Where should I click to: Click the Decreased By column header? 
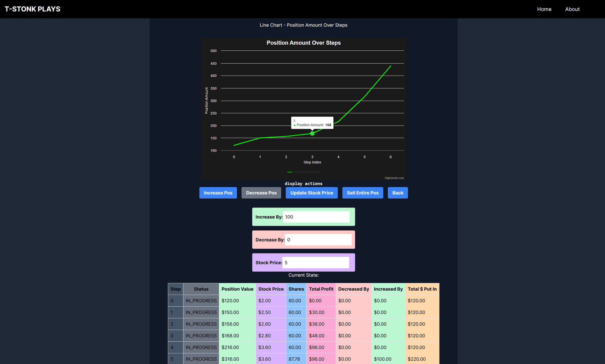(354, 289)
